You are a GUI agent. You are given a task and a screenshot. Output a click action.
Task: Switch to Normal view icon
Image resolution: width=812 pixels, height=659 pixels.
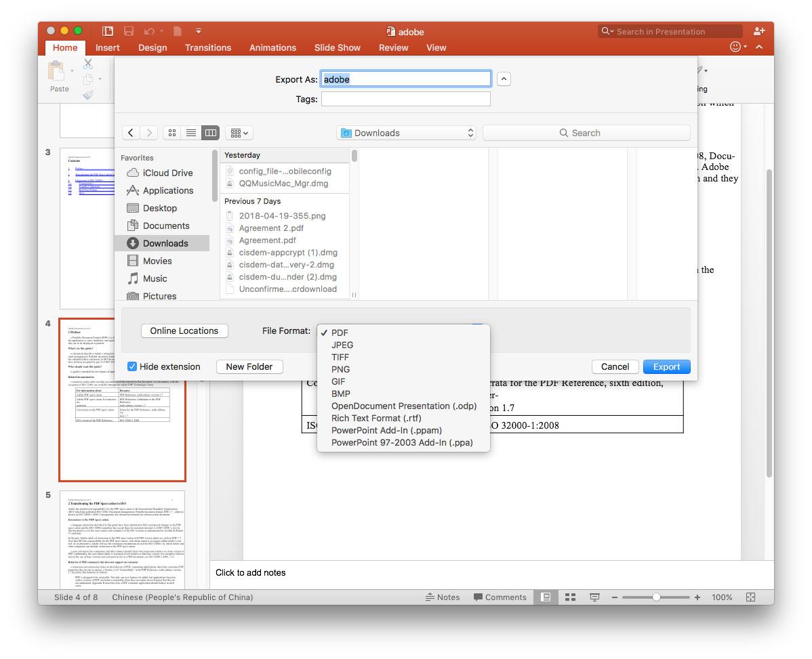pos(546,597)
